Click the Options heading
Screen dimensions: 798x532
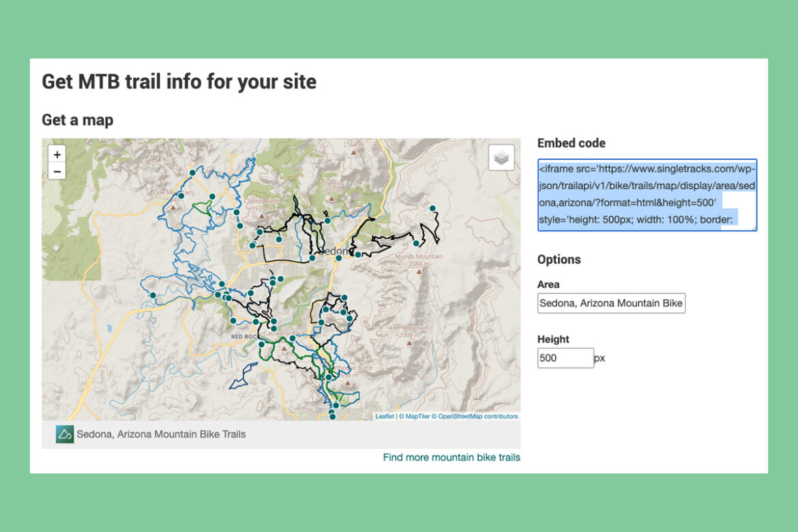(559, 260)
